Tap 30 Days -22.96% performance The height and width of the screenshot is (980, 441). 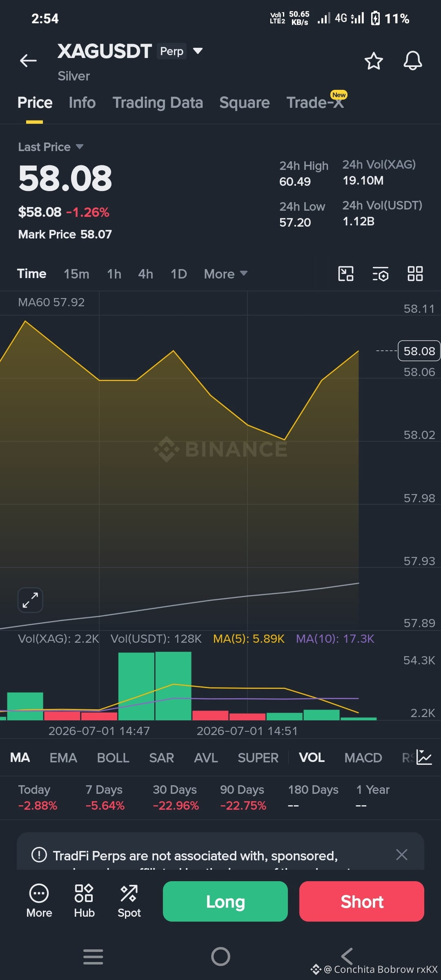[176, 797]
